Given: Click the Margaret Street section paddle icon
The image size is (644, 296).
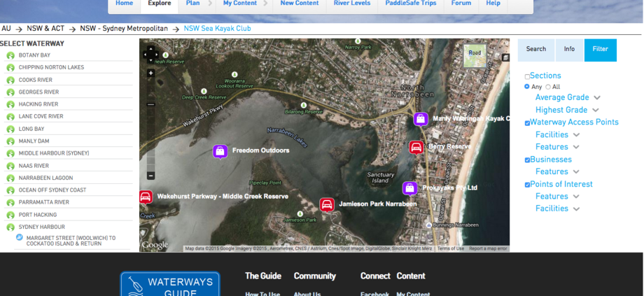Looking at the screenshot, I should tap(20, 238).
